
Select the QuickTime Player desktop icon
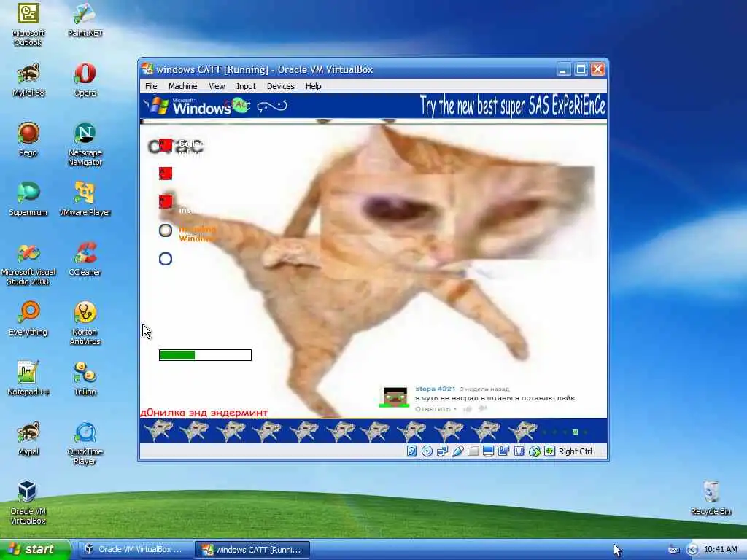pyautogui.click(x=85, y=443)
